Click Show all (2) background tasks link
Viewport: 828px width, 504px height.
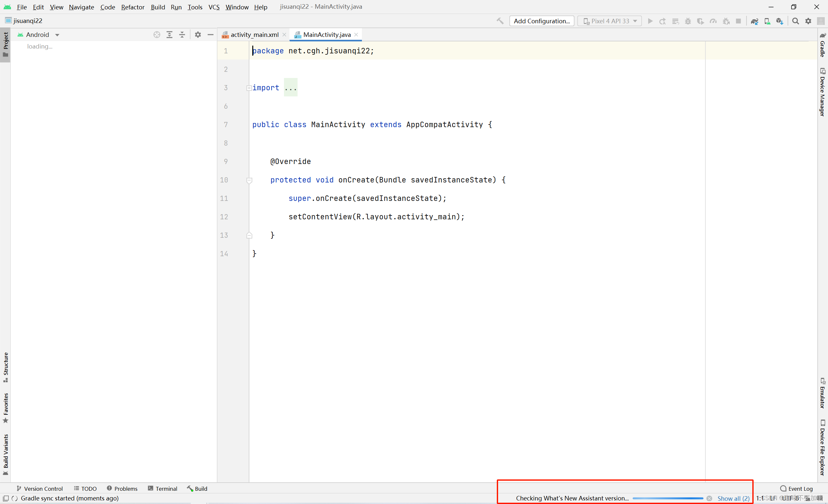point(734,498)
